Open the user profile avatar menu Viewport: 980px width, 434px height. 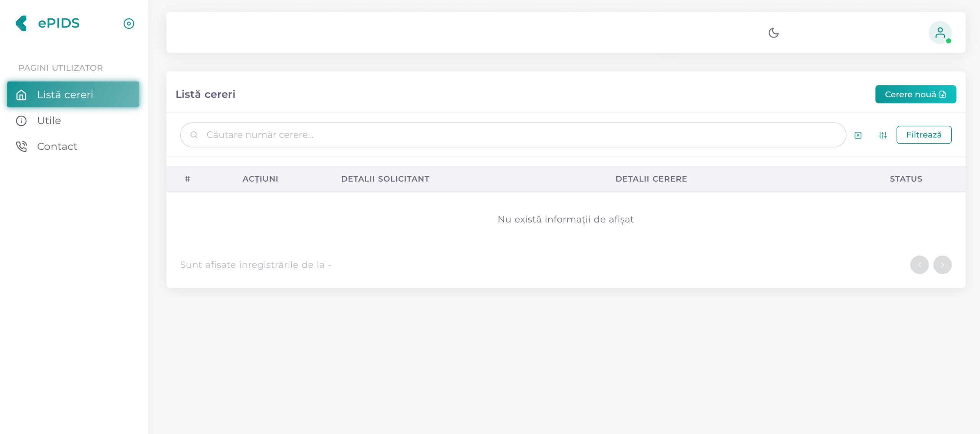[940, 33]
